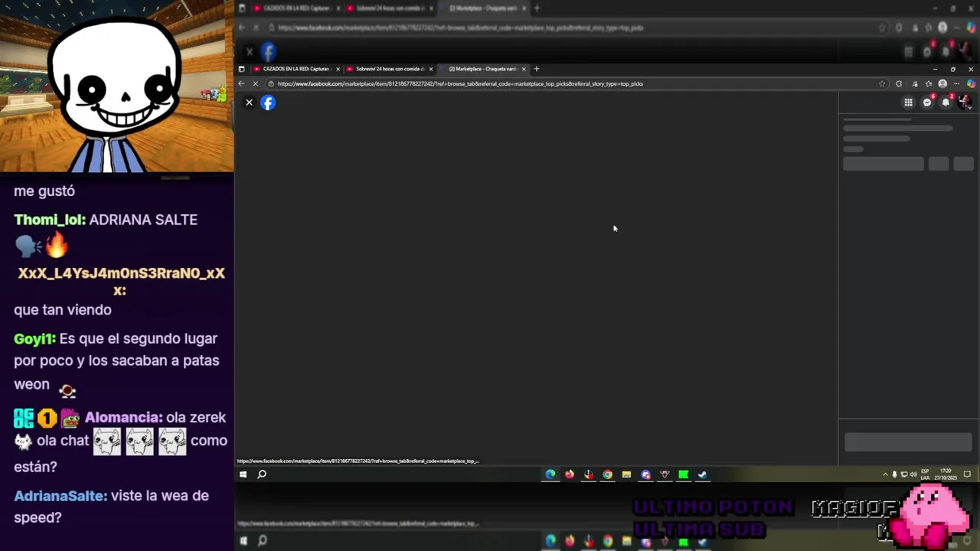Open Facebook Messenger icon

[927, 103]
